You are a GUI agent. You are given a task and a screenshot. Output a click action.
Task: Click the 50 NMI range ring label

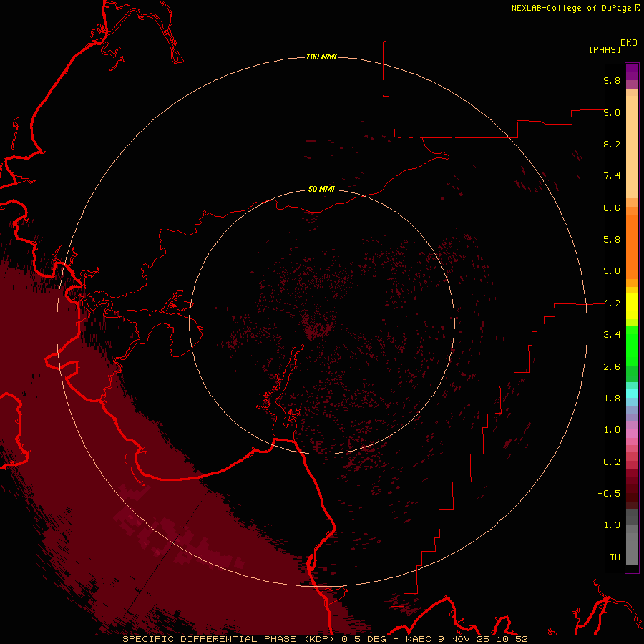(x=321, y=189)
